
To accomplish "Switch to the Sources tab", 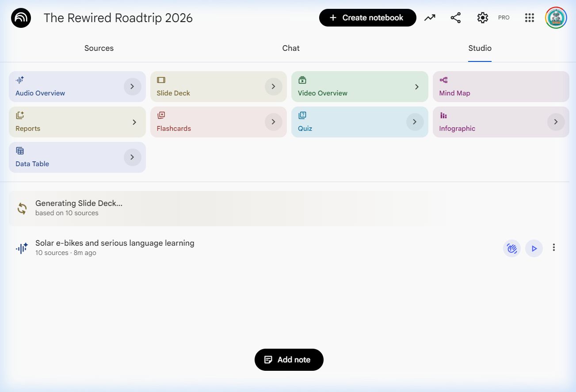I will [x=99, y=48].
